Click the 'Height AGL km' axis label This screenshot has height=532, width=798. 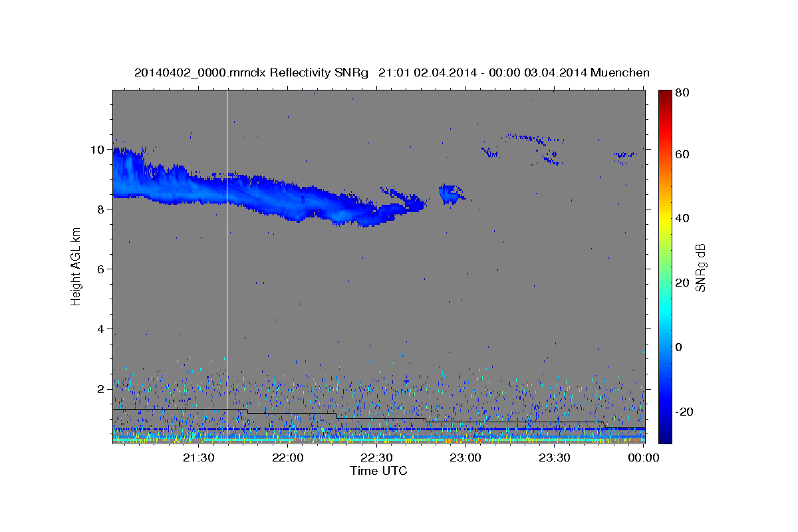[x=76, y=267]
